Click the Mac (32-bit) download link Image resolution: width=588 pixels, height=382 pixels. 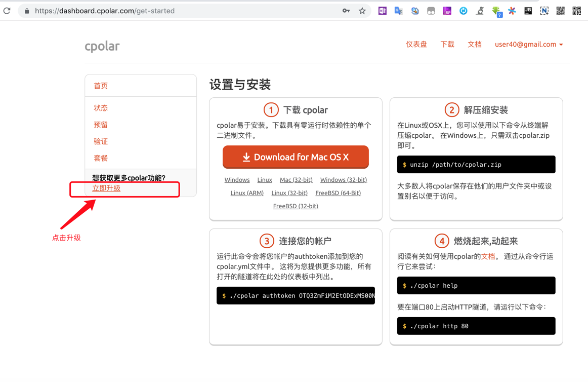point(296,180)
